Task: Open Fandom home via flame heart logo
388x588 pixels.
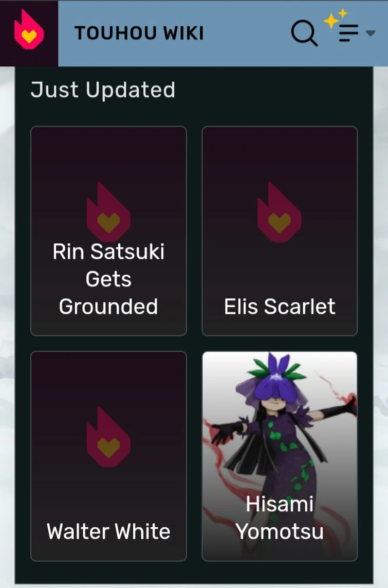Action: click(29, 30)
